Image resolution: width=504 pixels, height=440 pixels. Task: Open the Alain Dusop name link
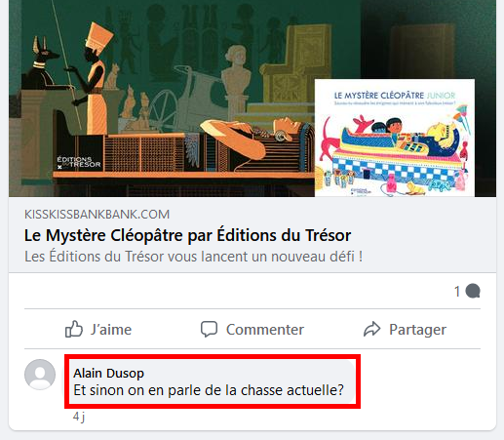108,373
